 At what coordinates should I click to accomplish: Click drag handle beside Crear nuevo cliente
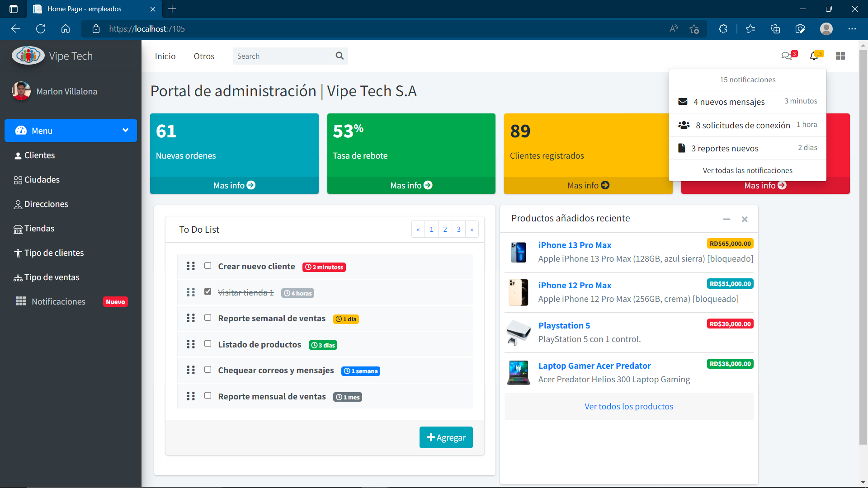coord(191,266)
